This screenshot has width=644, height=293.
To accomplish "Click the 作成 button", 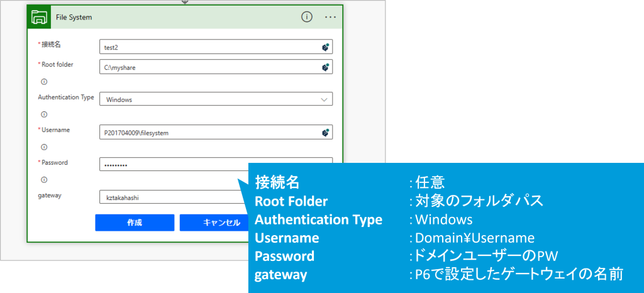I will pos(135,223).
